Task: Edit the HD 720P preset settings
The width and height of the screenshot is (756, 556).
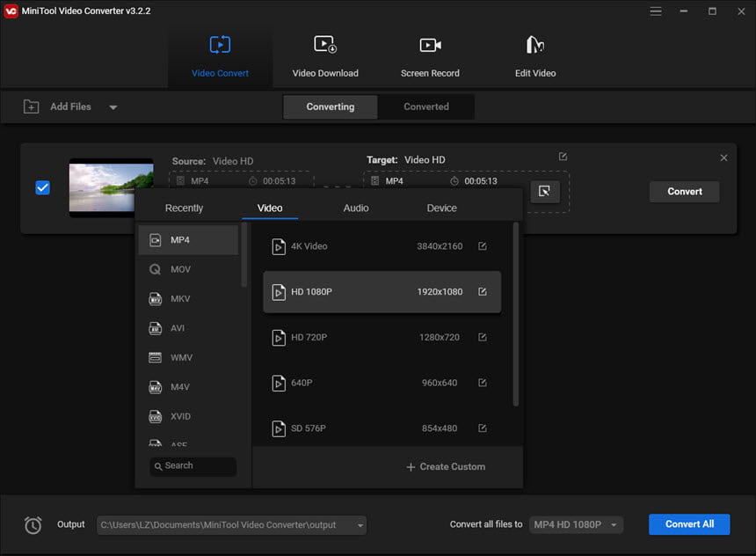Action: 482,337
